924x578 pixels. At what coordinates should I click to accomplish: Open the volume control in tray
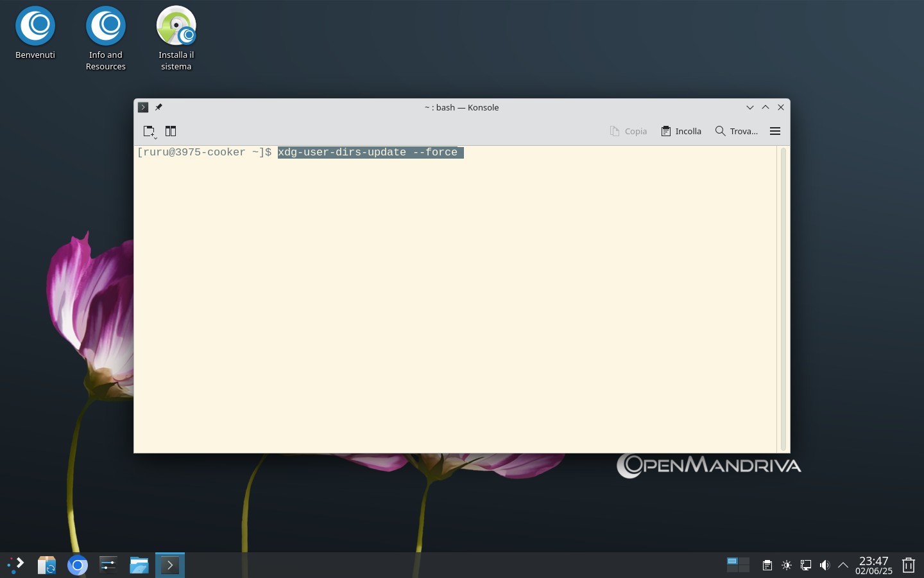[825, 565]
